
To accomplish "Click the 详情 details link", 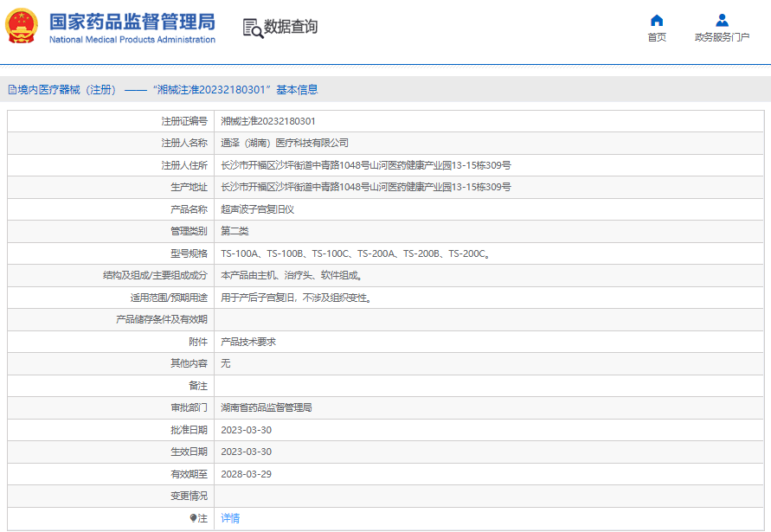I will coord(230,518).
